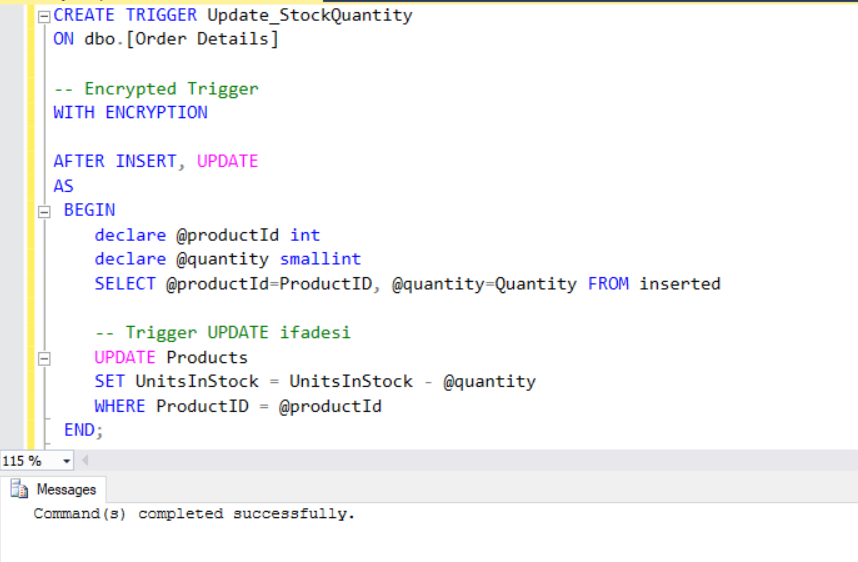The image size is (858, 562).
Task: Click the '-- Trigger UPDATE ifadesi' comment
Action: tap(223, 333)
